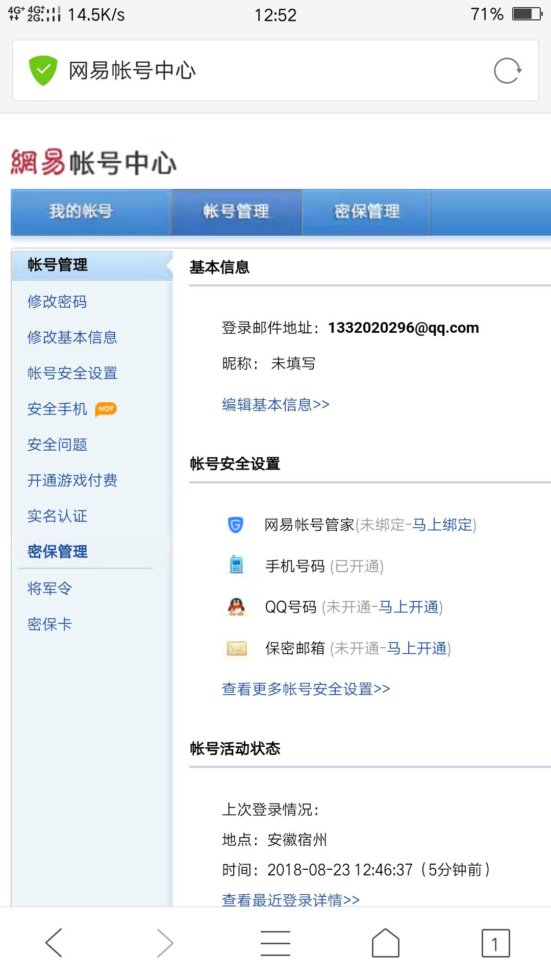This screenshot has height=980, width=551.
Task: Tap the 帐号安全设置 section heading
Action: [235, 463]
